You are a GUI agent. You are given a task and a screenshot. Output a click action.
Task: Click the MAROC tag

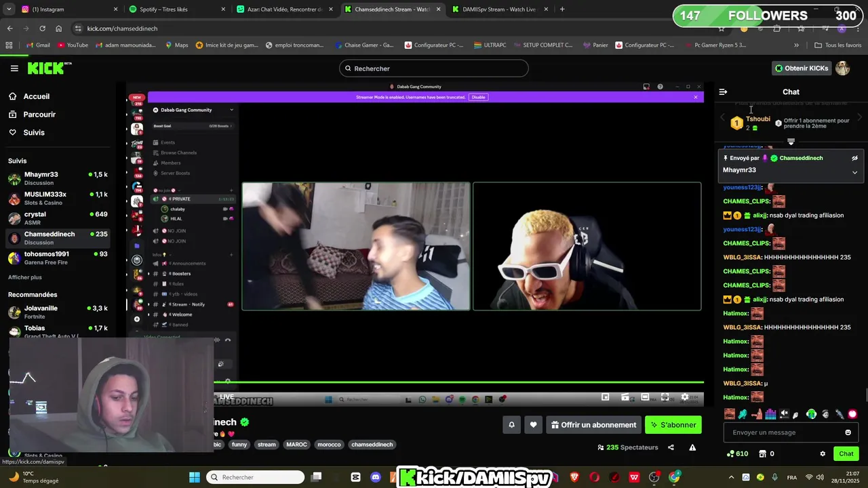(x=296, y=445)
